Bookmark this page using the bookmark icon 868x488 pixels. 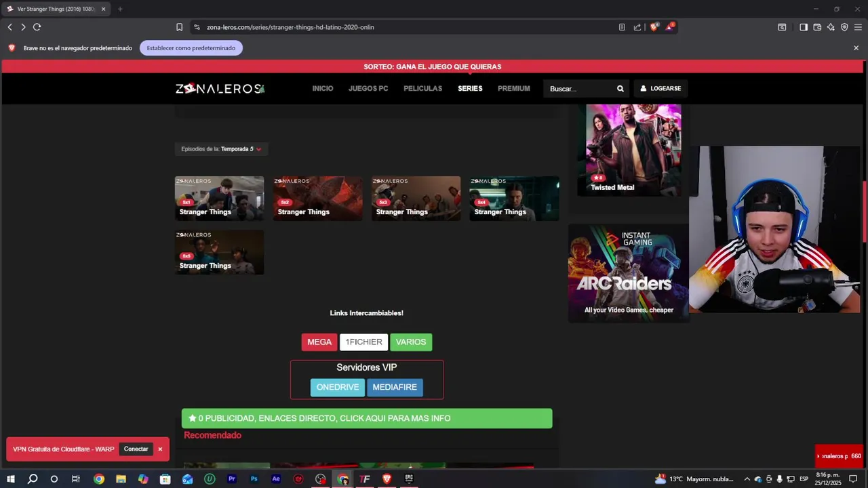click(179, 27)
